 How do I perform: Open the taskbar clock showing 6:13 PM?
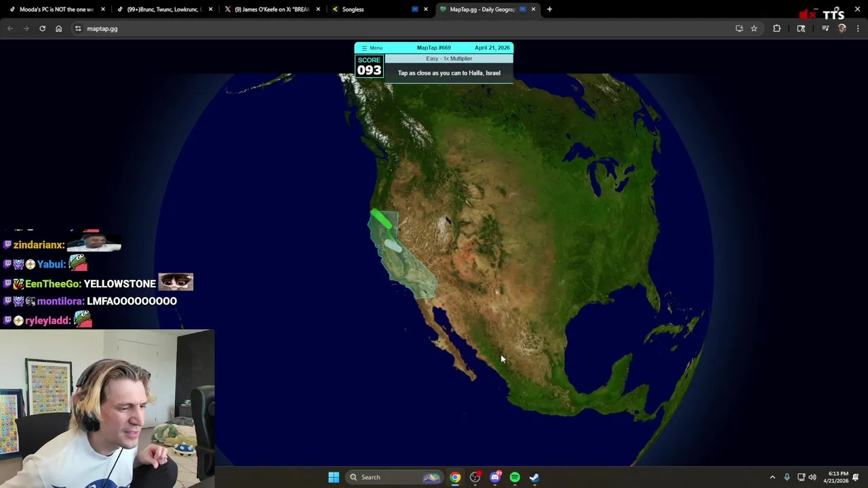(835, 477)
